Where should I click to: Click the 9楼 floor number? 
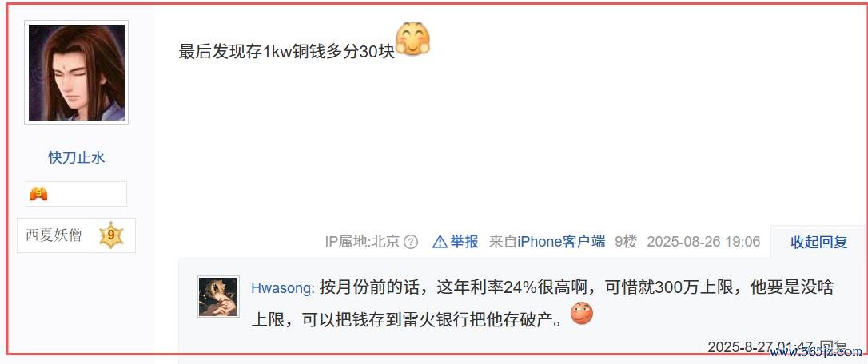click(x=626, y=242)
